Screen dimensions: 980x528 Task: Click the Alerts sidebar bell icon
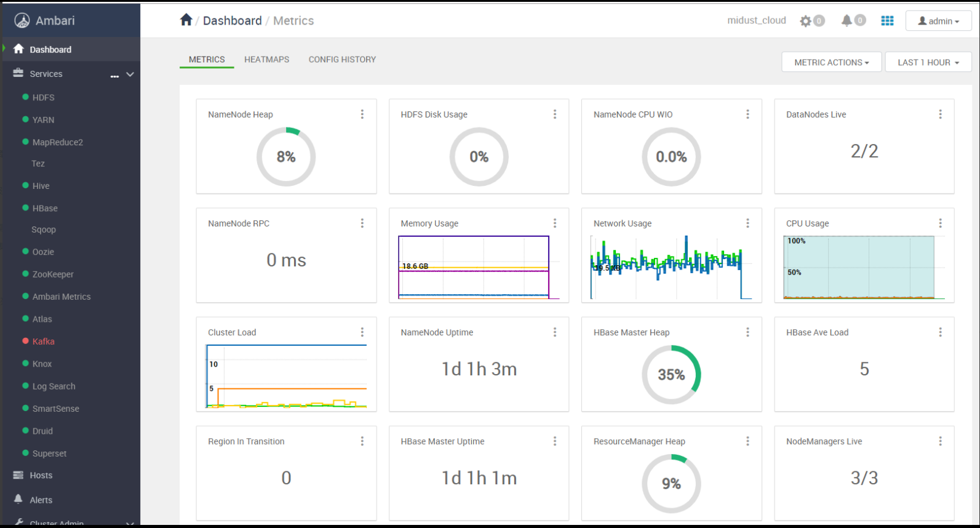(18, 499)
